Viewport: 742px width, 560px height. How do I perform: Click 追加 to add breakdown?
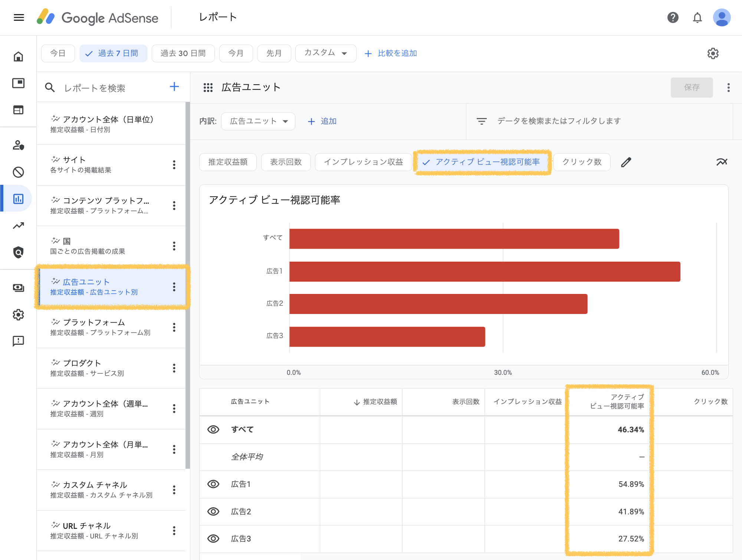click(322, 121)
